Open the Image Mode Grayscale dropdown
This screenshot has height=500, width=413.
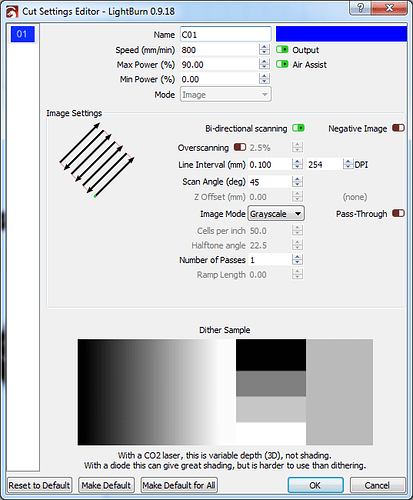[276, 214]
